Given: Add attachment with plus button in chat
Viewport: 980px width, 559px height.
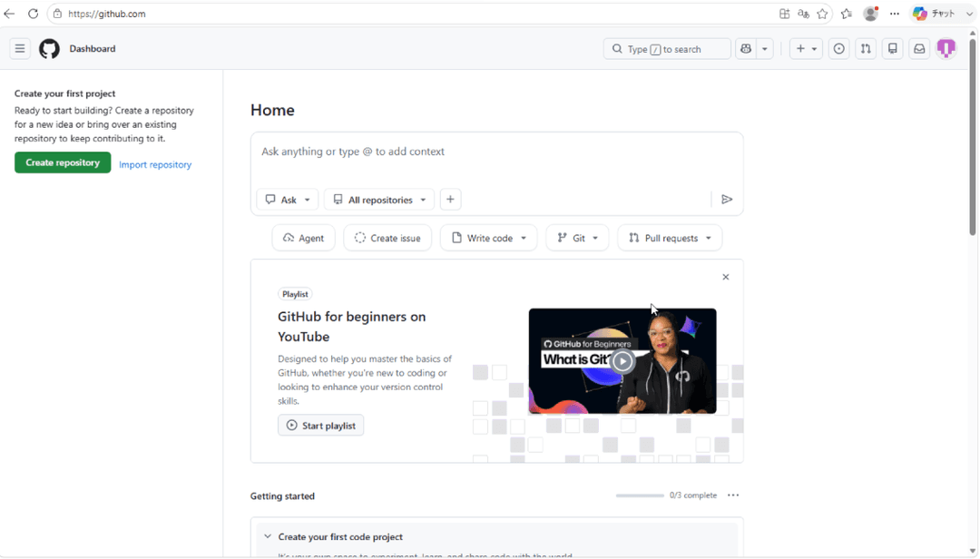Looking at the screenshot, I should point(450,200).
